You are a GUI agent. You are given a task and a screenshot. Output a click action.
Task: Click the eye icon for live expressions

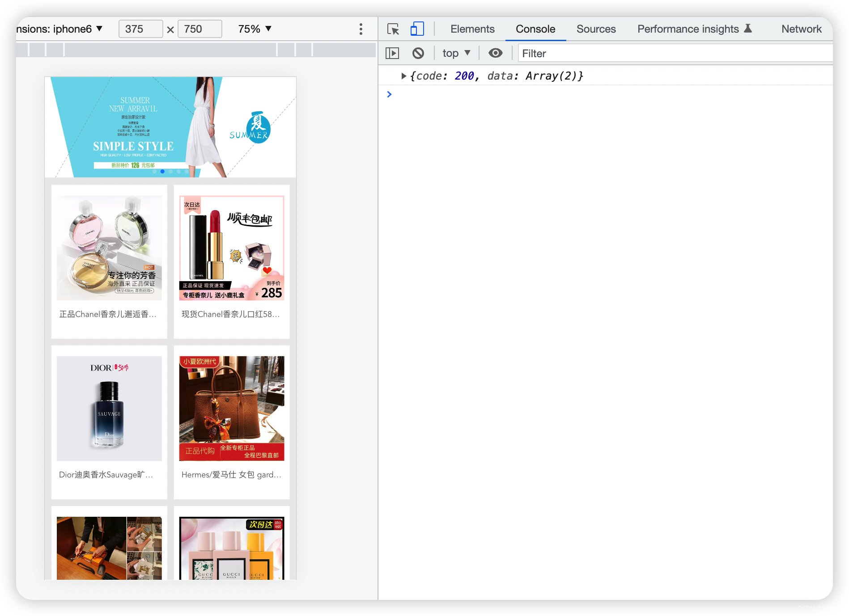click(495, 53)
